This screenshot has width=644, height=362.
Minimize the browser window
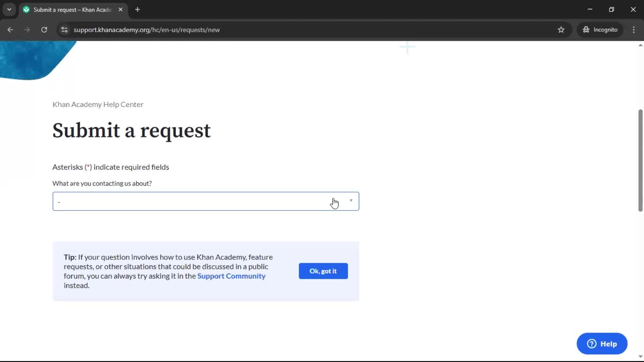[x=590, y=9]
